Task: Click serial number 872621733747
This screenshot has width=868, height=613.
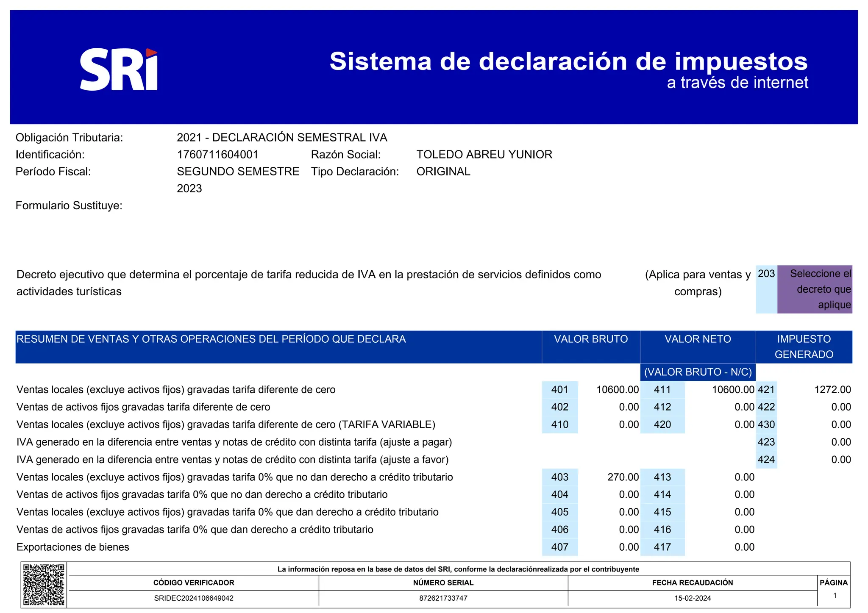Action: (443, 599)
